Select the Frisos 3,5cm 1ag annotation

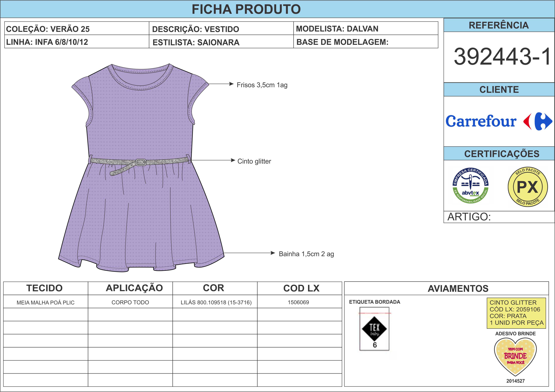(262, 85)
